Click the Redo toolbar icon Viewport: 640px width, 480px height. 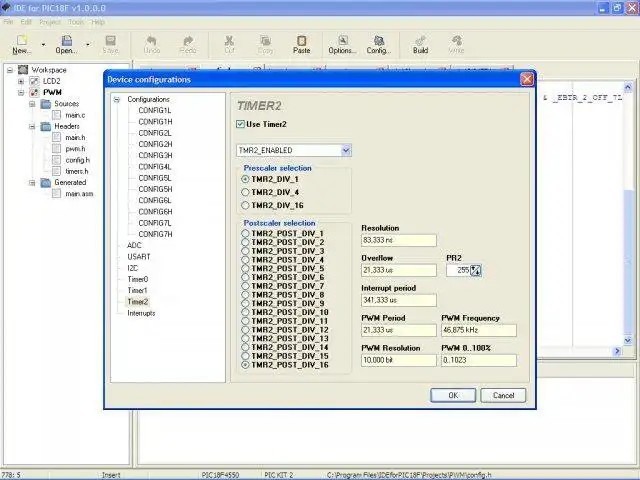[188, 40]
